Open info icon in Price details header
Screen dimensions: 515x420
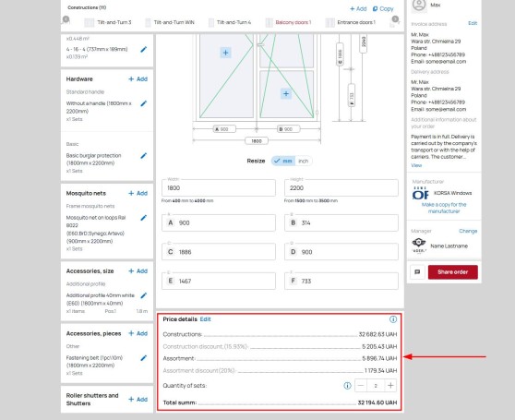393,319
